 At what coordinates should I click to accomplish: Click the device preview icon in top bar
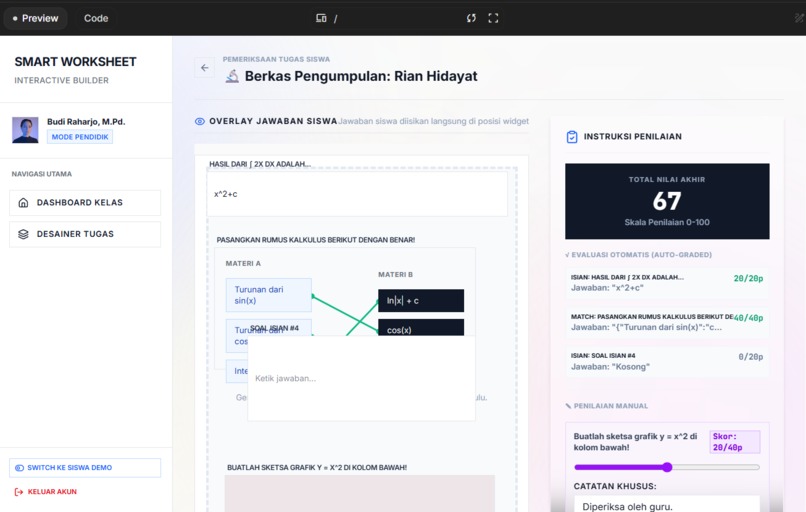pyautogui.click(x=321, y=19)
